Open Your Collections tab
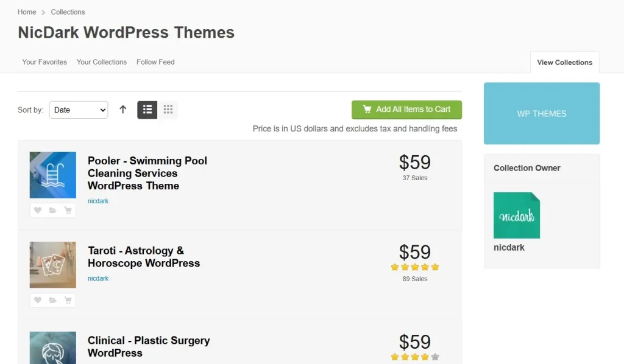624x364 pixels. [x=102, y=62]
